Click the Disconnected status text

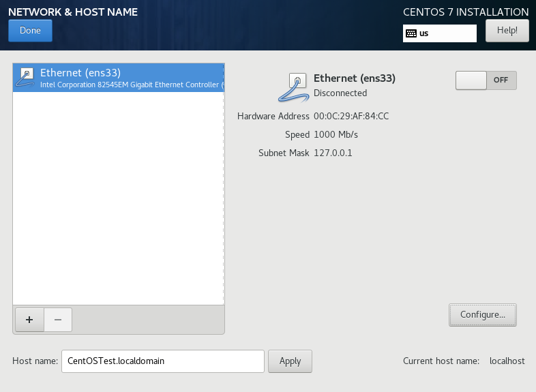pos(340,93)
